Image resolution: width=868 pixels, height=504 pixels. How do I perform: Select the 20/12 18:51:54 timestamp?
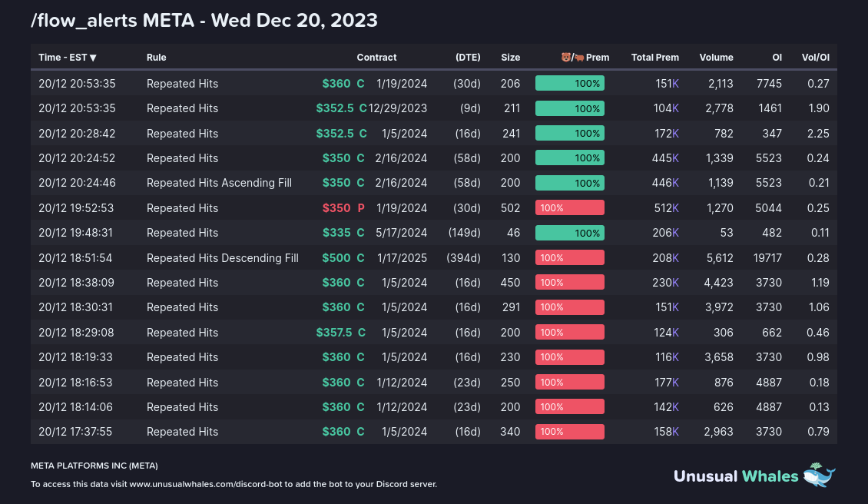pyautogui.click(x=75, y=258)
